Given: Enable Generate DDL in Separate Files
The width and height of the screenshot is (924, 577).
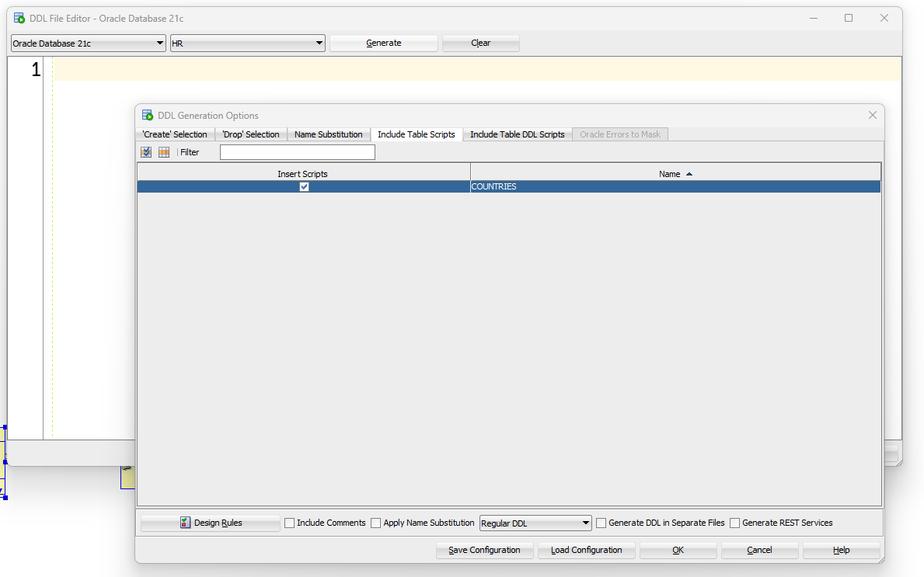Looking at the screenshot, I should pos(601,523).
